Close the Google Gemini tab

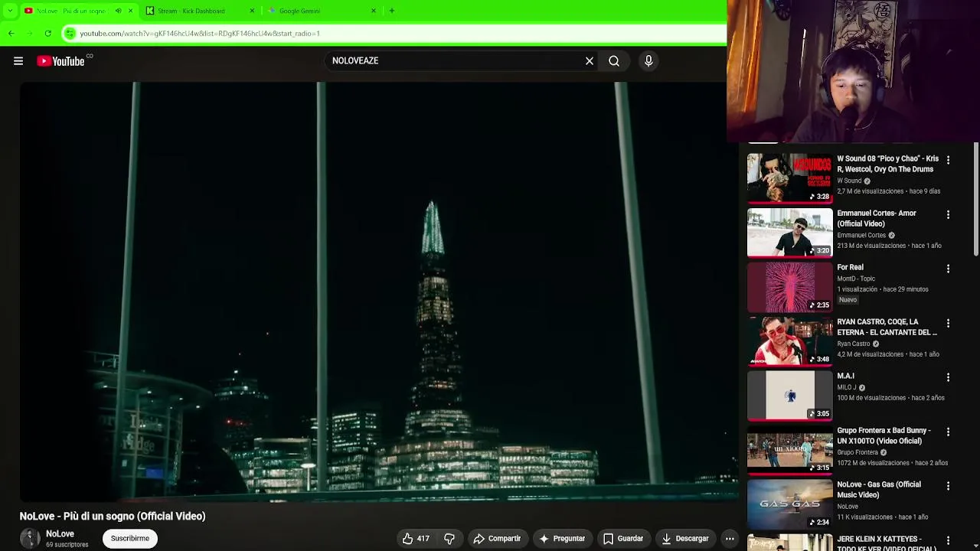tap(374, 11)
